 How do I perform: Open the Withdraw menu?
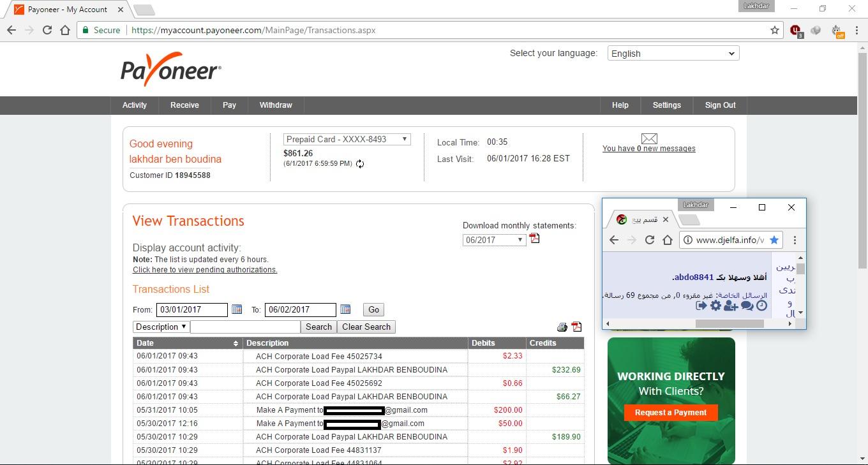coord(276,105)
